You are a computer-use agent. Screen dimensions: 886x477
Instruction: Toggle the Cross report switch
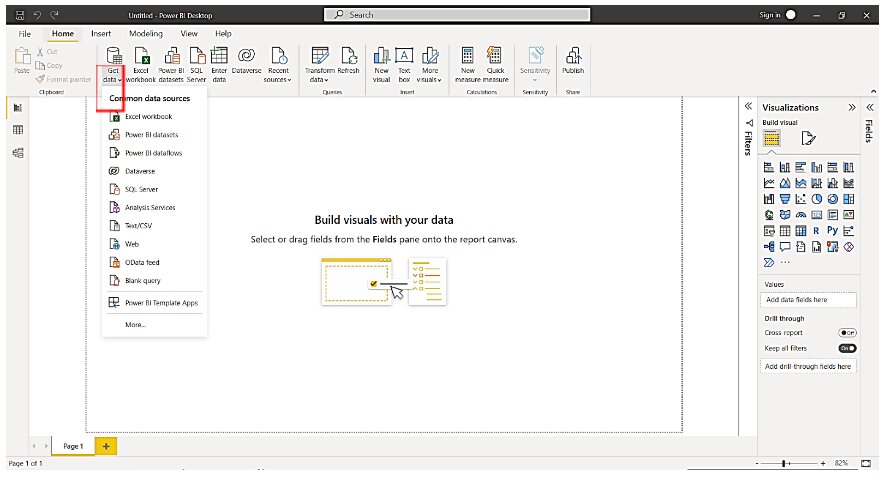click(x=847, y=333)
